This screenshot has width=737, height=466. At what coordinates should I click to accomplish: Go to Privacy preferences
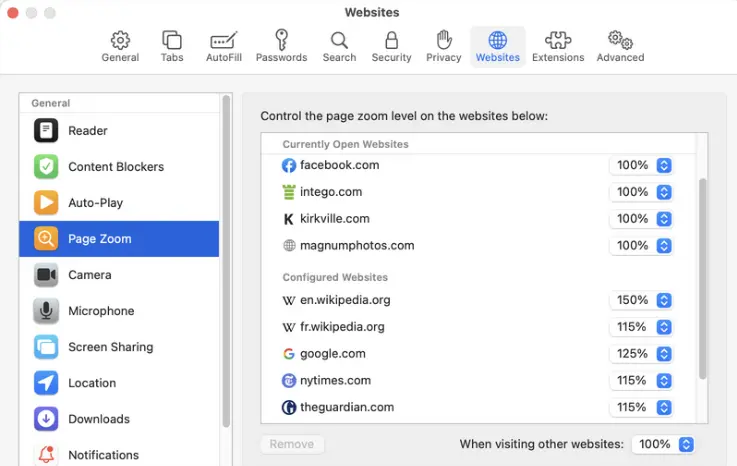tap(443, 46)
